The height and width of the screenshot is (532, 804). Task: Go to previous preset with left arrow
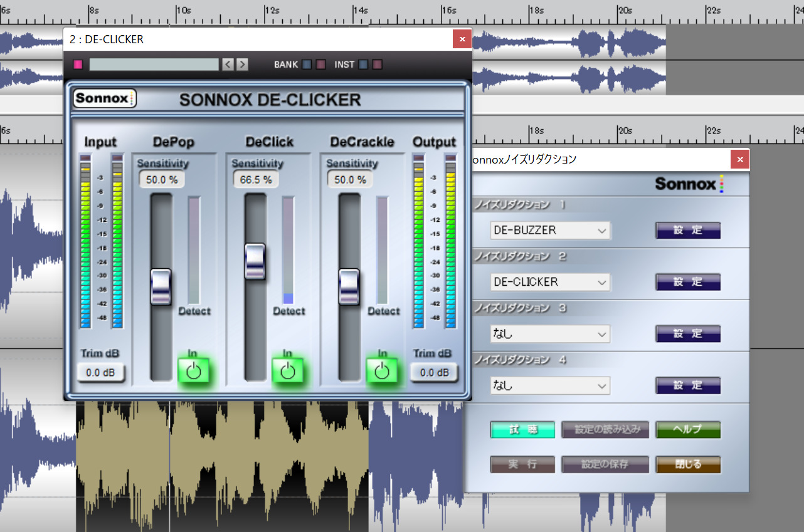pos(228,65)
